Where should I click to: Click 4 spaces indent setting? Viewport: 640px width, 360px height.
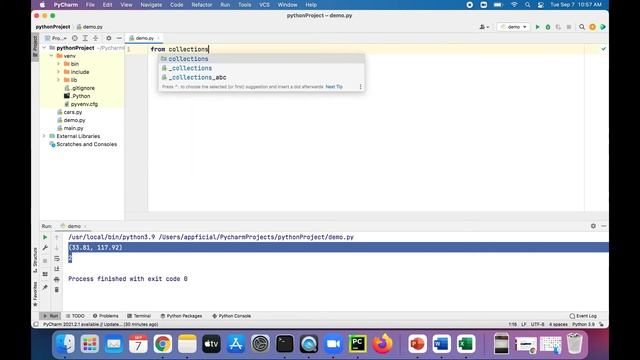point(558,324)
